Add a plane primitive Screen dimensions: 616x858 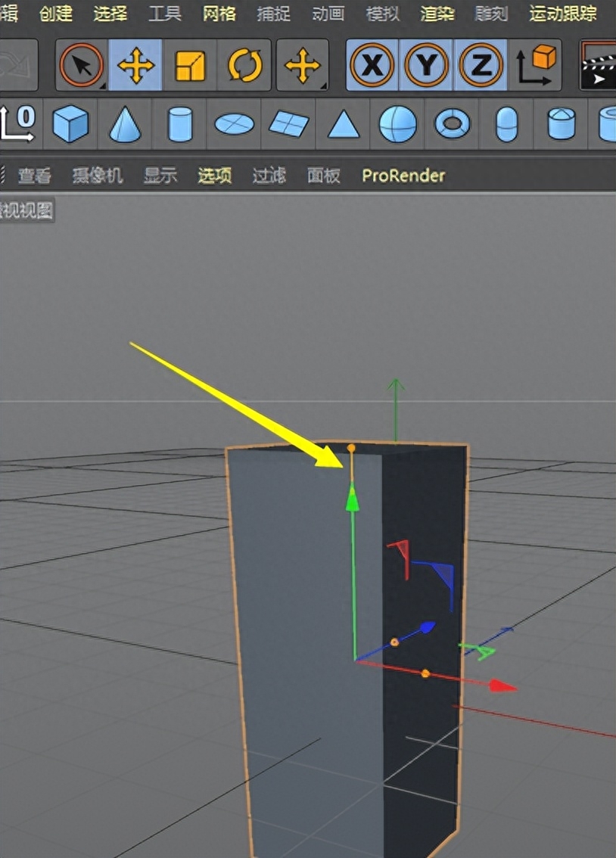(x=289, y=124)
